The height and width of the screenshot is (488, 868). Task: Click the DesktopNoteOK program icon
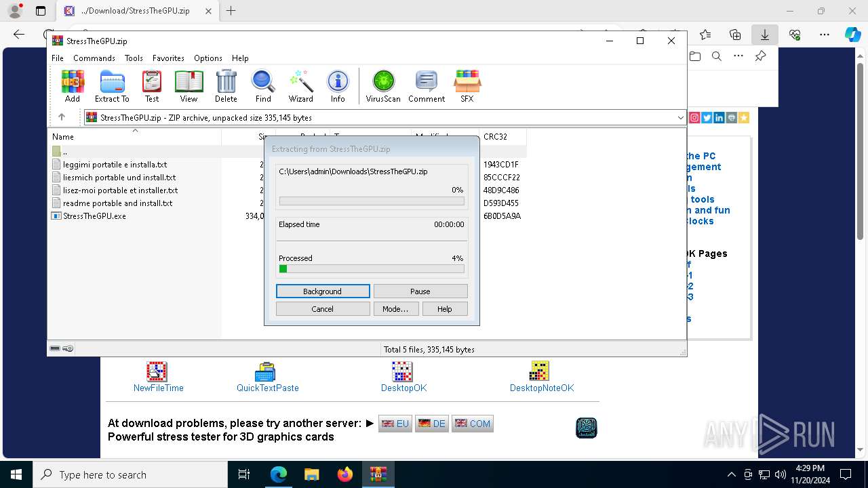(x=539, y=371)
